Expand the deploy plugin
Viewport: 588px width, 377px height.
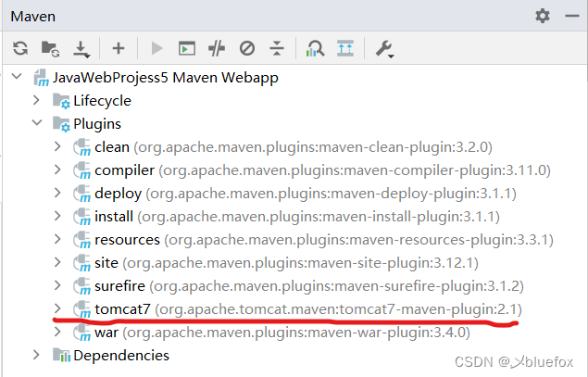tap(57, 193)
